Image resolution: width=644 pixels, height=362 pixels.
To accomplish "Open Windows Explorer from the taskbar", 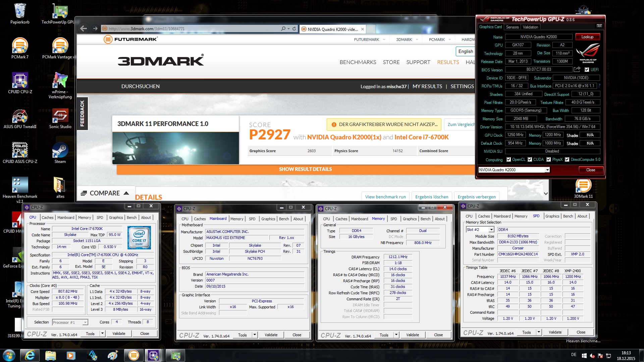I will coord(50,355).
